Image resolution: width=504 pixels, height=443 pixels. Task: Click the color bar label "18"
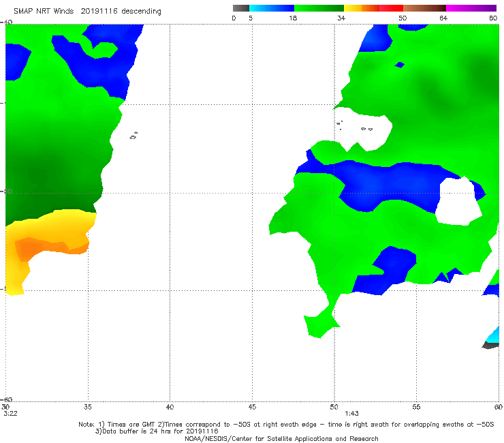293,18
